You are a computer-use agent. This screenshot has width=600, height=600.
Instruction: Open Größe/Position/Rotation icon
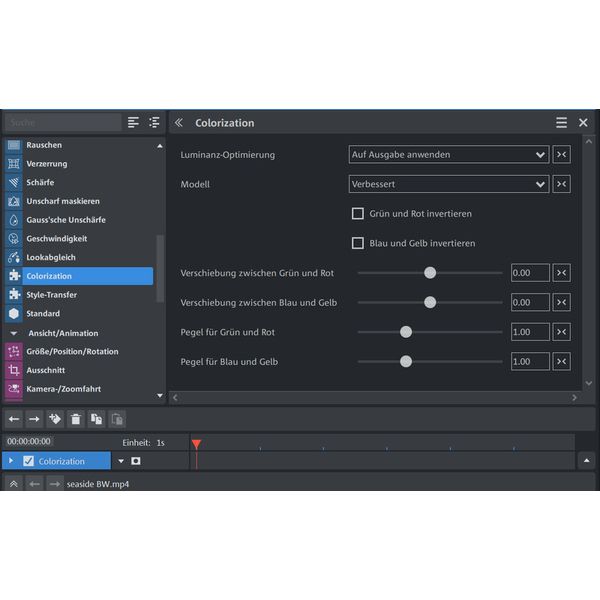pyautogui.click(x=14, y=351)
